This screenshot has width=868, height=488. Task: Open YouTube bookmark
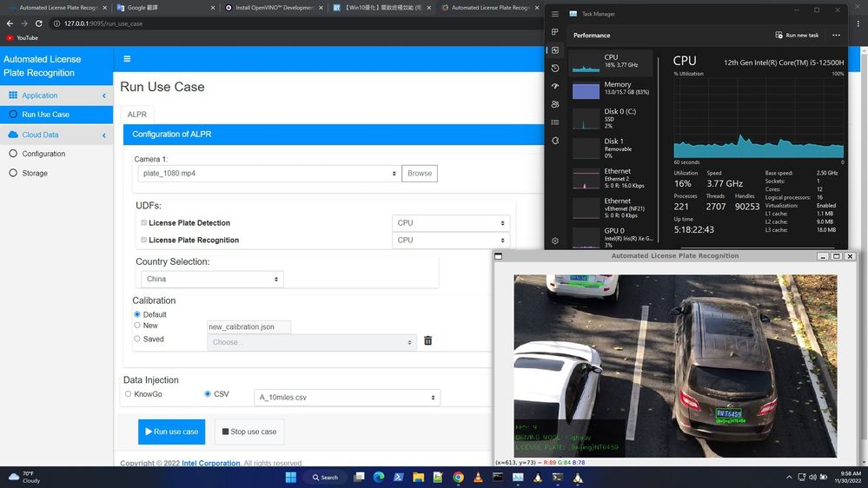coord(22,37)
